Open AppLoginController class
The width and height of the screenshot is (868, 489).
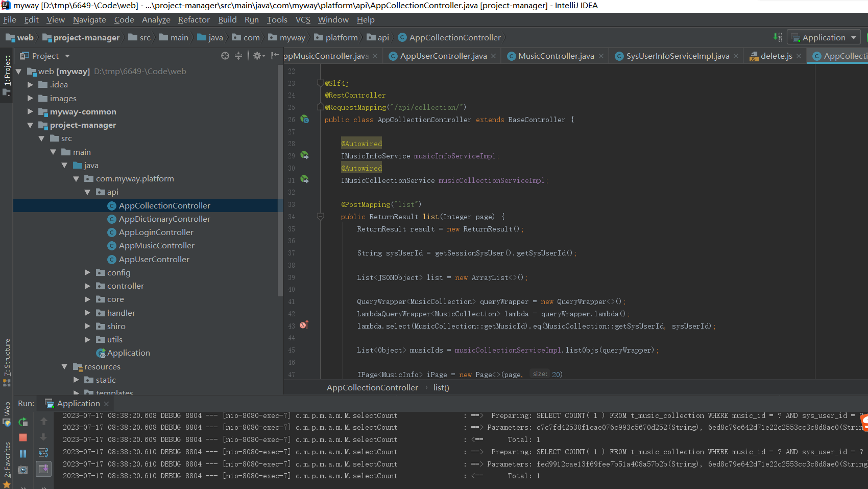point(156,232)
